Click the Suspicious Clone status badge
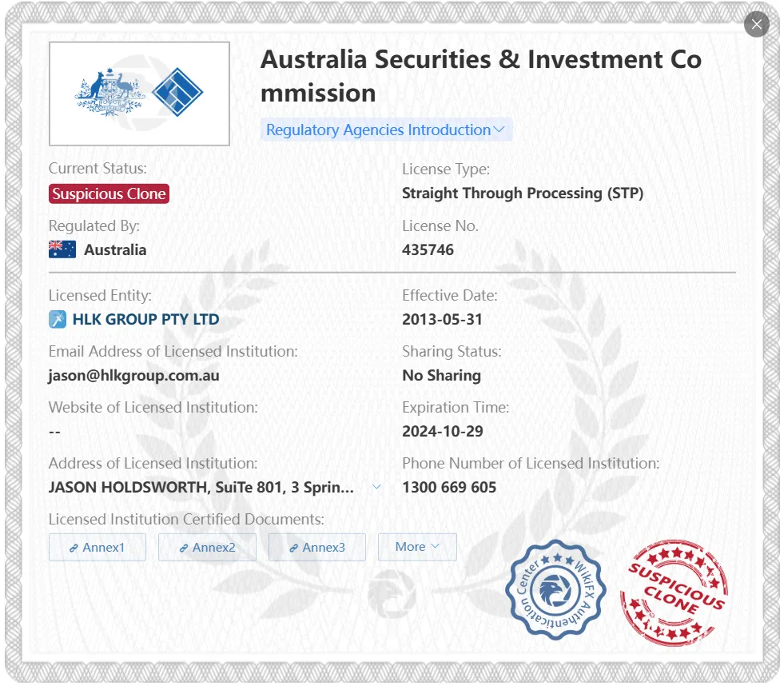The image size is (784, 686). click(x=109, y=193)
